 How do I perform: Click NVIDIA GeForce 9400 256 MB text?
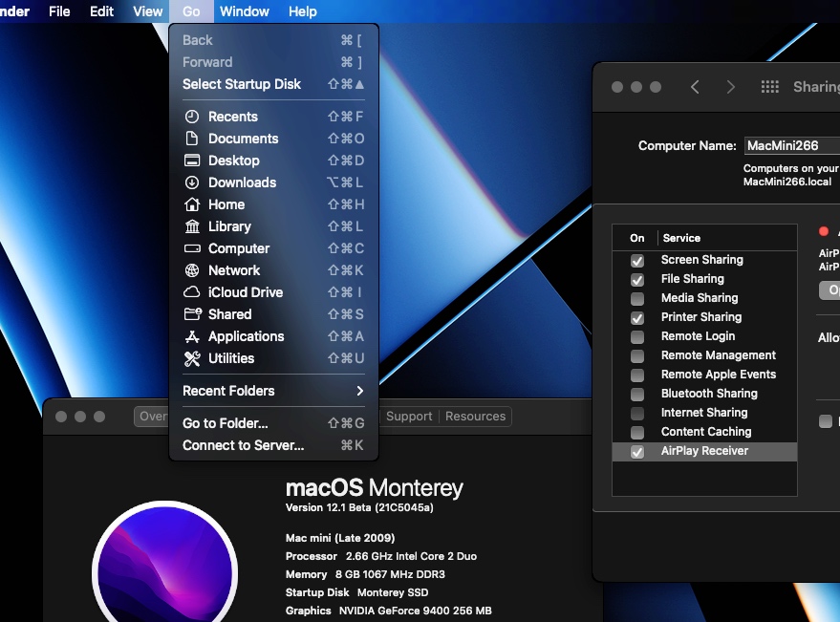click(415, 611)
